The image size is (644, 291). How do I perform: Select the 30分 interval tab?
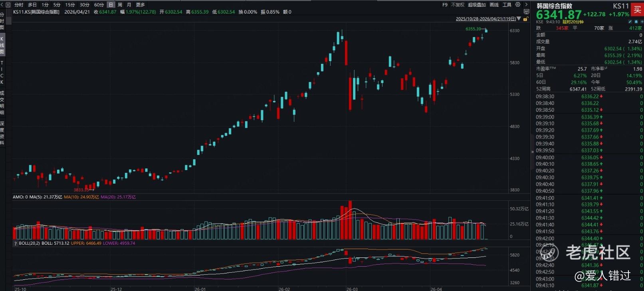[x=85, y=5]
